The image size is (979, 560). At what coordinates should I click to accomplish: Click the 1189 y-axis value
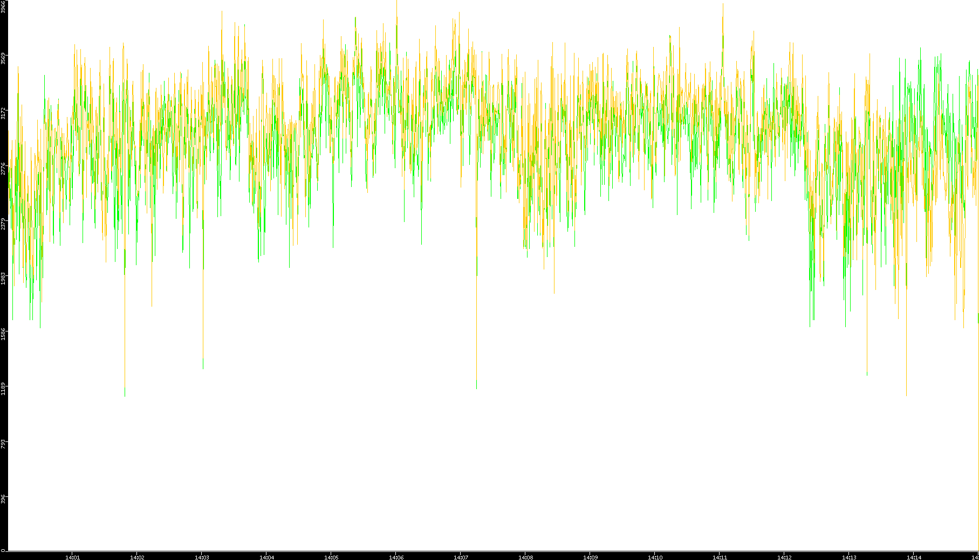coord(3,389)
